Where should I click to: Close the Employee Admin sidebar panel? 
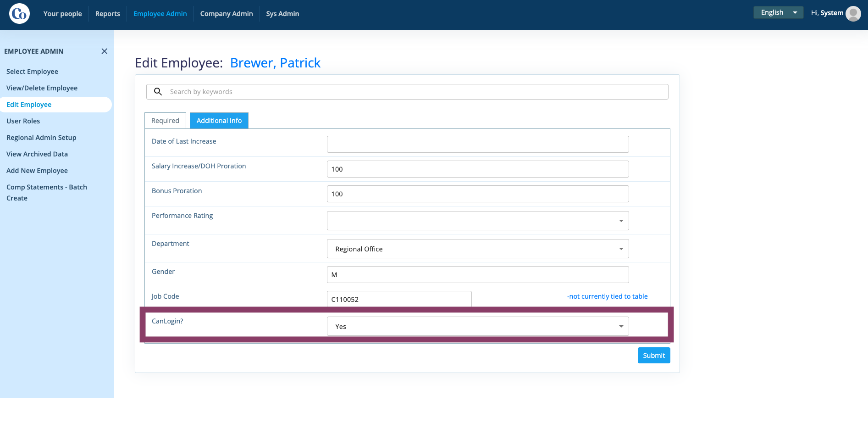pos(104,51)
